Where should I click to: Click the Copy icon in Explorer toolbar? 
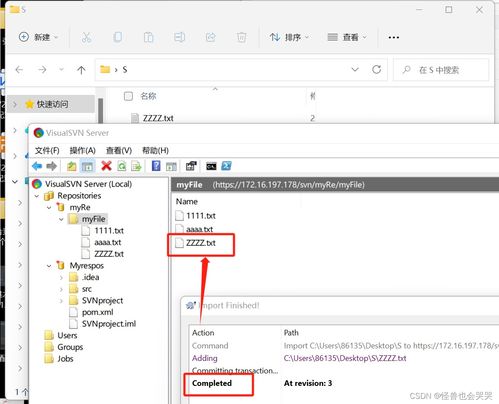pyautogui.click(x=117, y=37)
